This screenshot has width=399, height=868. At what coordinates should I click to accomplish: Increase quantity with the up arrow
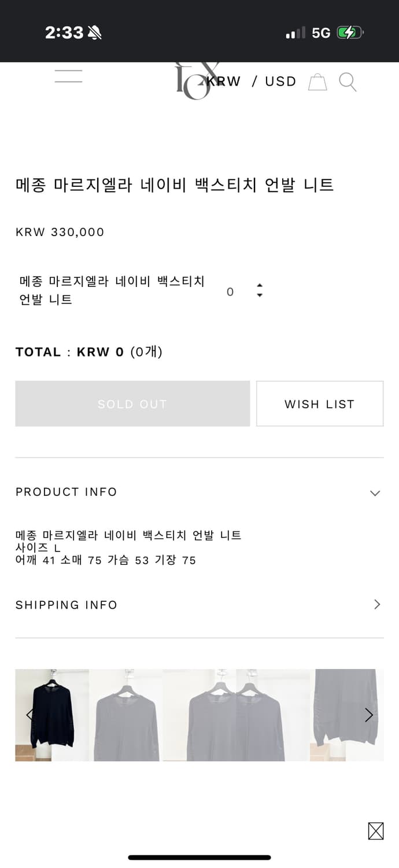[x=260, y=285]
